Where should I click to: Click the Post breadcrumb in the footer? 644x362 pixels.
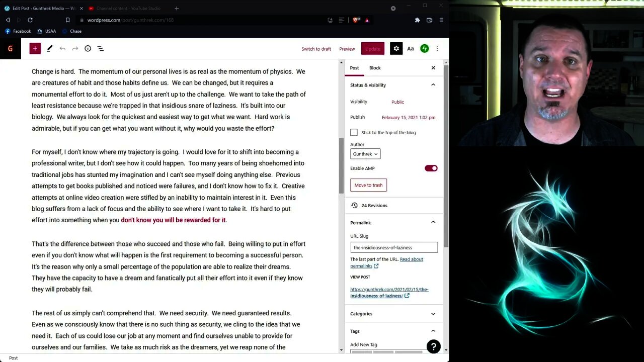pyautogui.click(x=13, y=358)
